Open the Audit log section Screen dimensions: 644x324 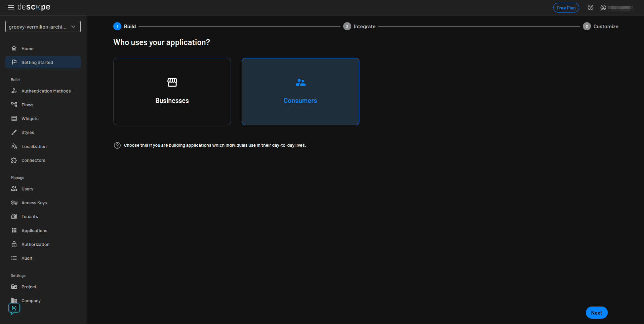27,258
